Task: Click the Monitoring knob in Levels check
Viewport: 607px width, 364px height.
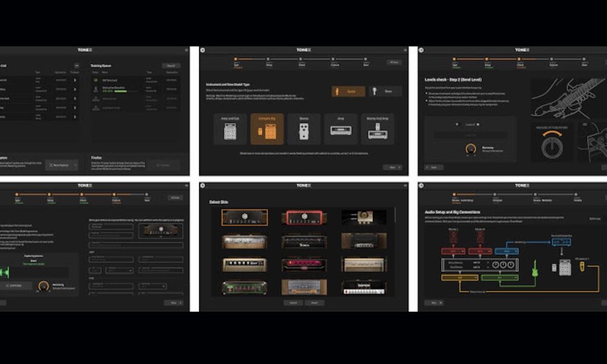Action: pos(470,149)
